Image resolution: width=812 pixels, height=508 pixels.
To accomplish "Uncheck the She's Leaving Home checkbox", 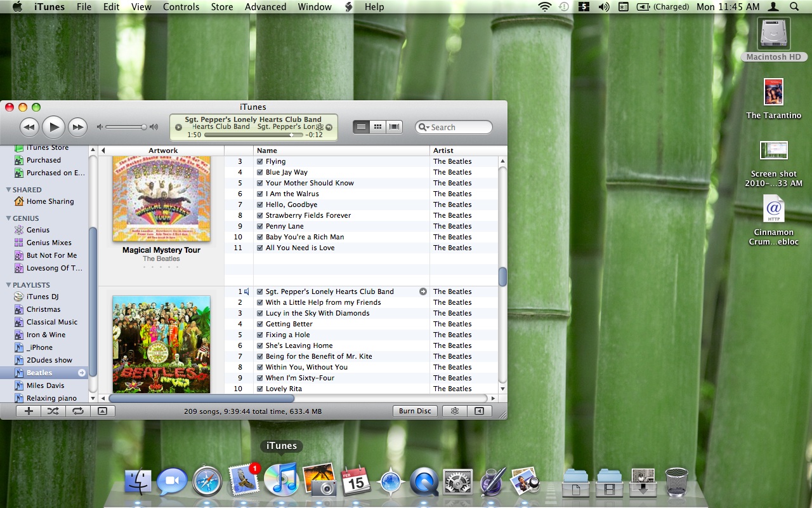I will [259, 345].
